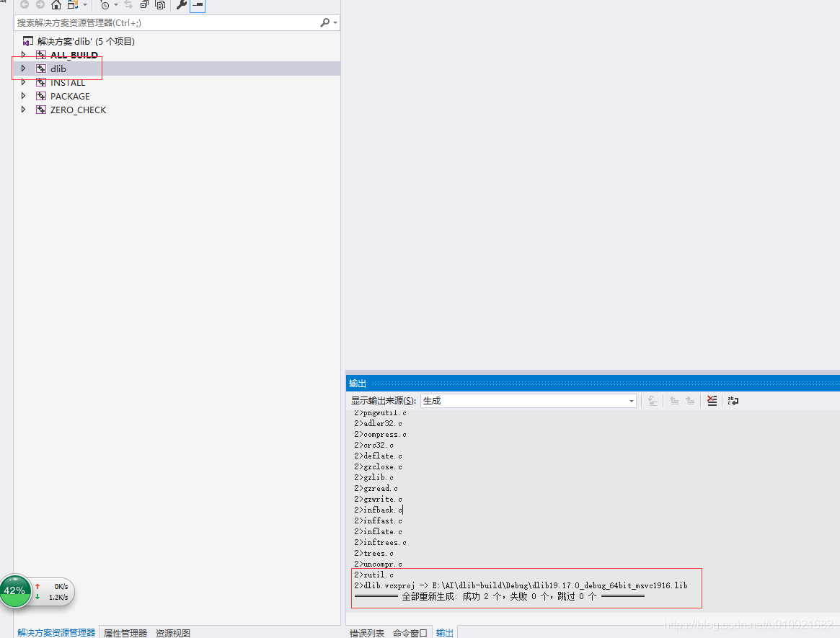840x638 pixels.
Task: Select the ALL_BUILD project
Action: 74,55
